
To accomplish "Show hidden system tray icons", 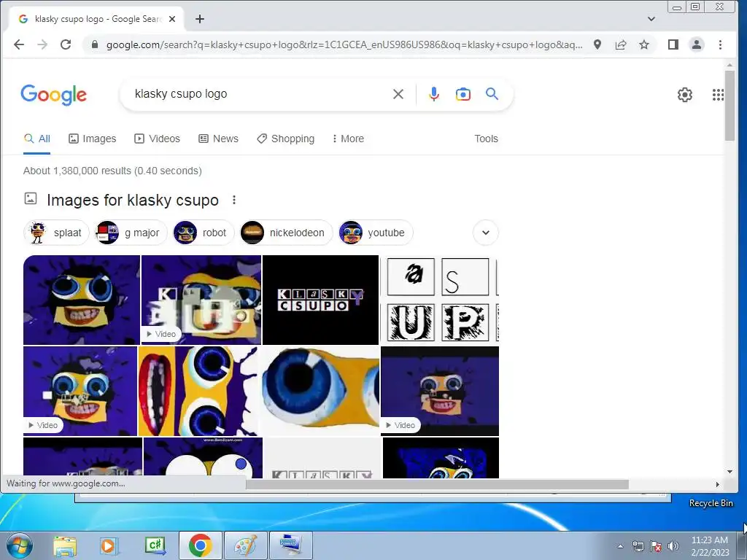I will [620, 547].
